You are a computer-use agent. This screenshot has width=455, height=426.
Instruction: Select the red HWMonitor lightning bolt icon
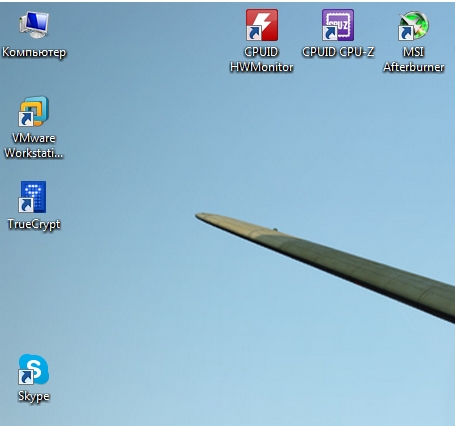pos(262,25)
